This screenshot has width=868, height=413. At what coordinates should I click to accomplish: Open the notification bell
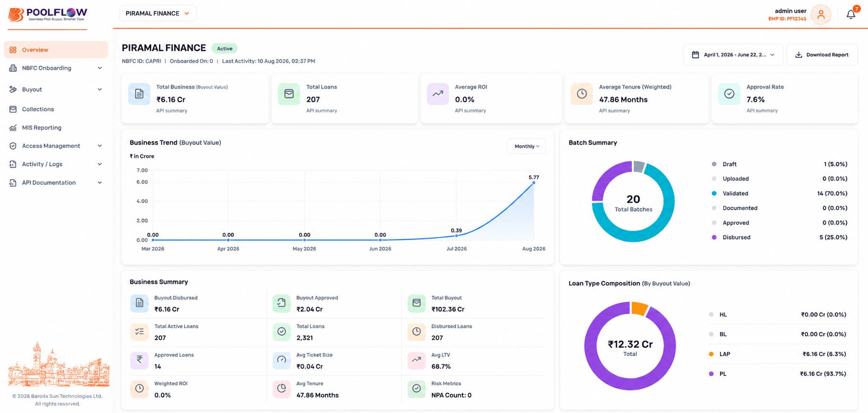click(x=851, y=15)
